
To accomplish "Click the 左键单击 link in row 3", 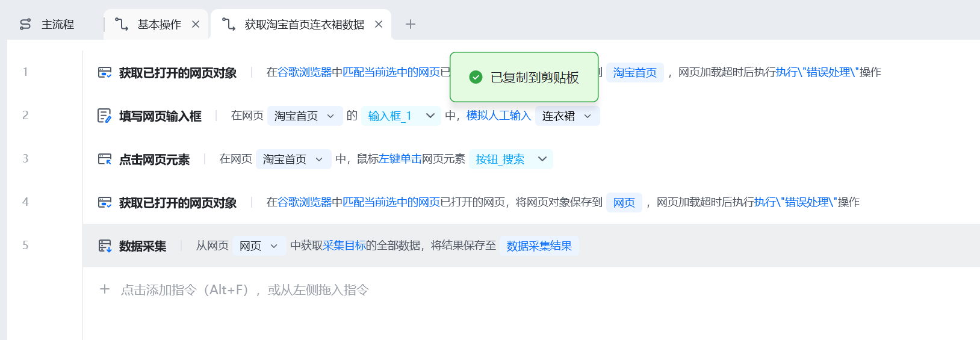I will [400, 159].
